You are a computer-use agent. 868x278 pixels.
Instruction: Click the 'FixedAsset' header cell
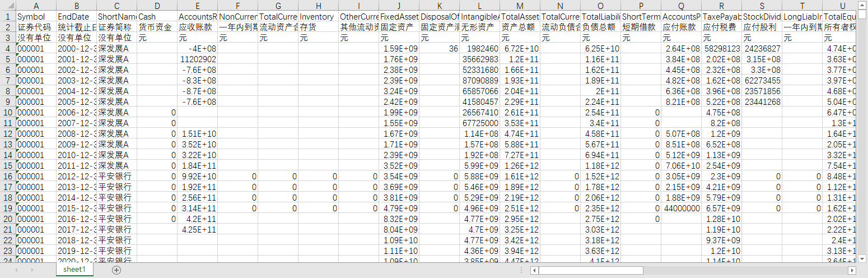(399, 17)
